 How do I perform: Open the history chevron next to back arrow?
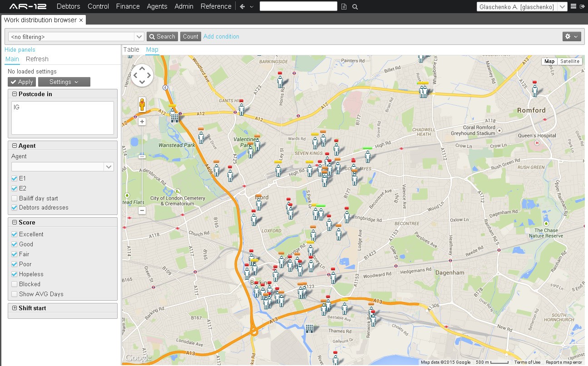coord(252,7)
